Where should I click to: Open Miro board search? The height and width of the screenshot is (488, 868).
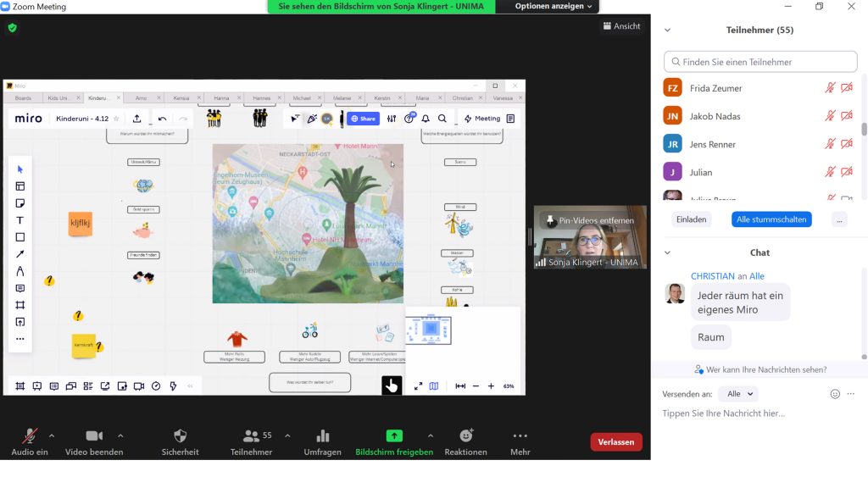coord(442,119)
